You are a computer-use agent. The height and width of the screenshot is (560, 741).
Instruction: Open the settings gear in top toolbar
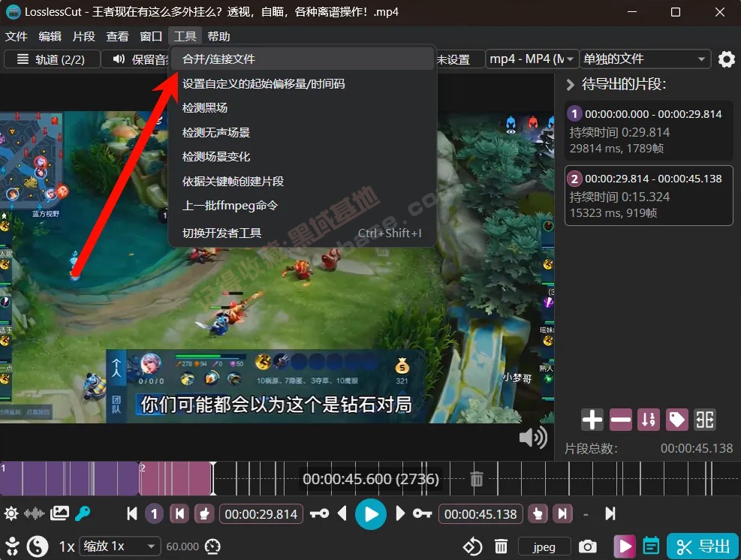click(x=726, y=59)
